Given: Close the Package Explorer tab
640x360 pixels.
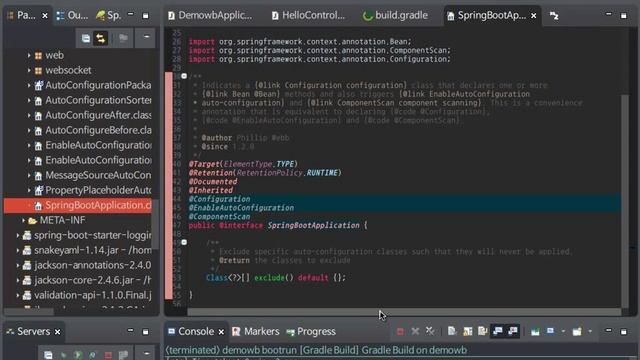Looking at the screenshot, I should [45, 16].
